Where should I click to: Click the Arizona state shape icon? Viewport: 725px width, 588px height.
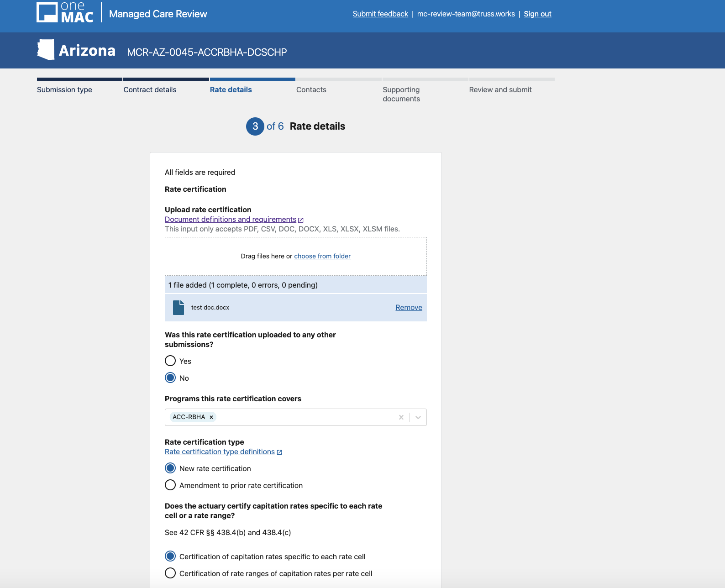[x=46, y=50]
